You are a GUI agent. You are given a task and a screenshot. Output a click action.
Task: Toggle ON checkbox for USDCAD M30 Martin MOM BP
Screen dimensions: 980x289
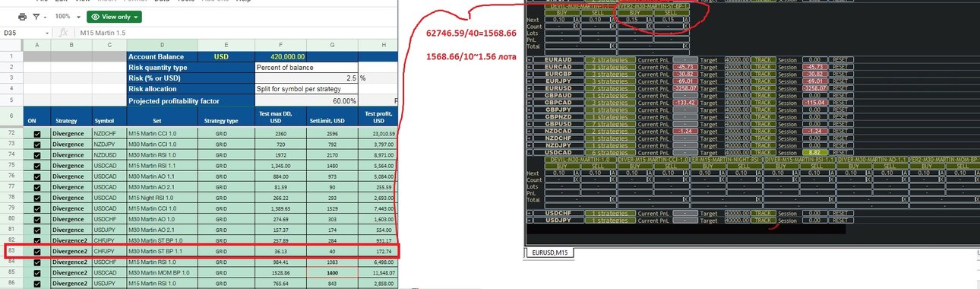(x=37, y=272)
